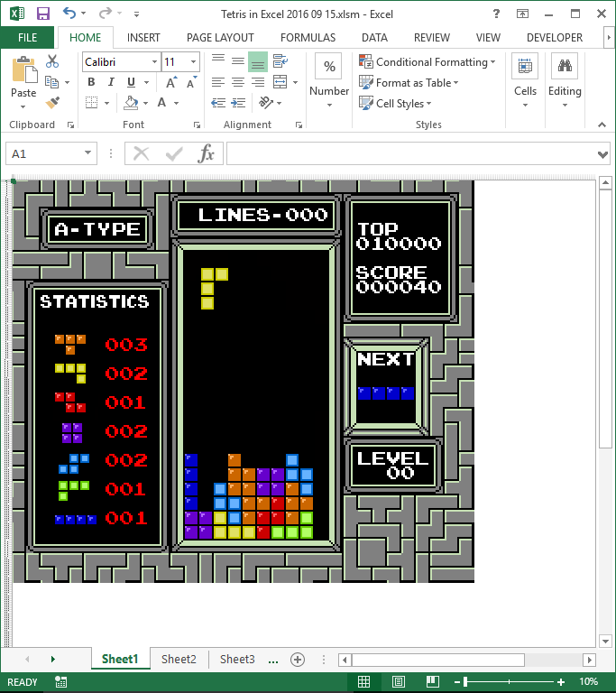Screen dimensions: 616x693
Task: Save the workbook with the floppy icon
Action: pos(43,14)
